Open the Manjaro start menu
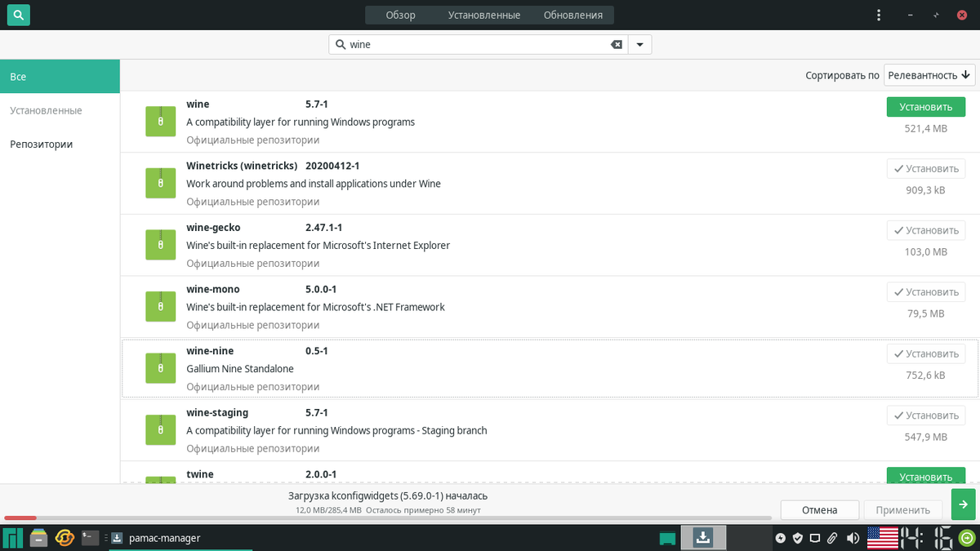 [13, 538]
